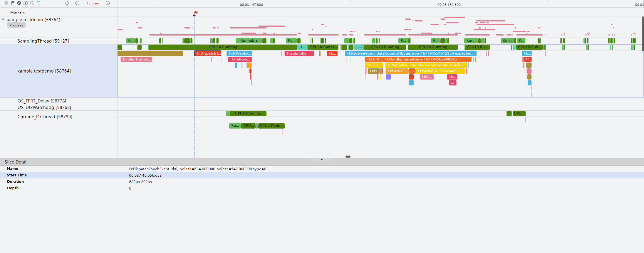Image resolution: width=644 pixels, height=253 pixels.
Task: Select the H:NWebEv... slice
Action: (x=239, y=53)
